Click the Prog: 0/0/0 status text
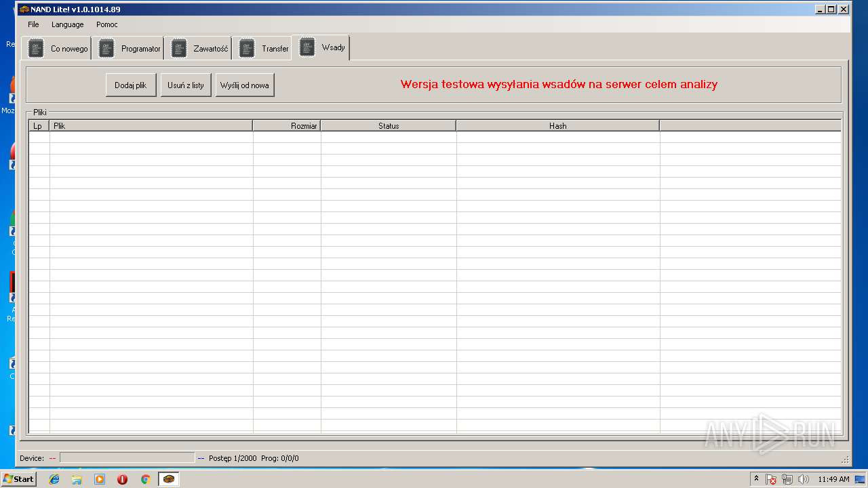Screen dimensions: 868x488 pyautogui.click(x=279, y=458)
